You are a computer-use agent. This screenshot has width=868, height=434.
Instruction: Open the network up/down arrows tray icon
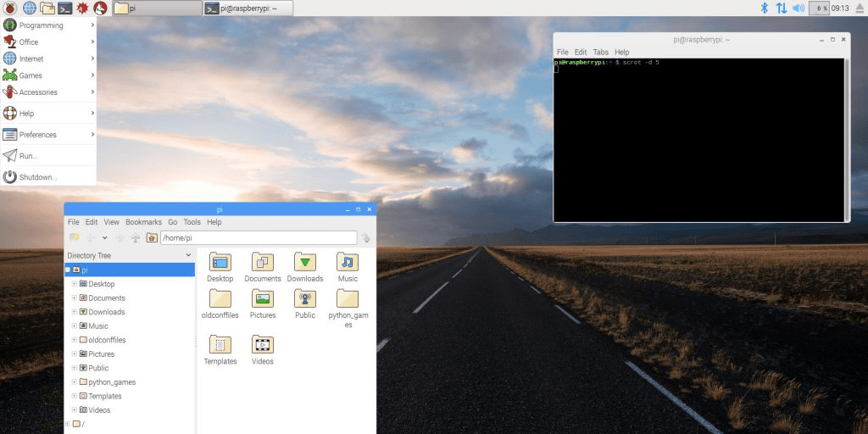(781, 8)
